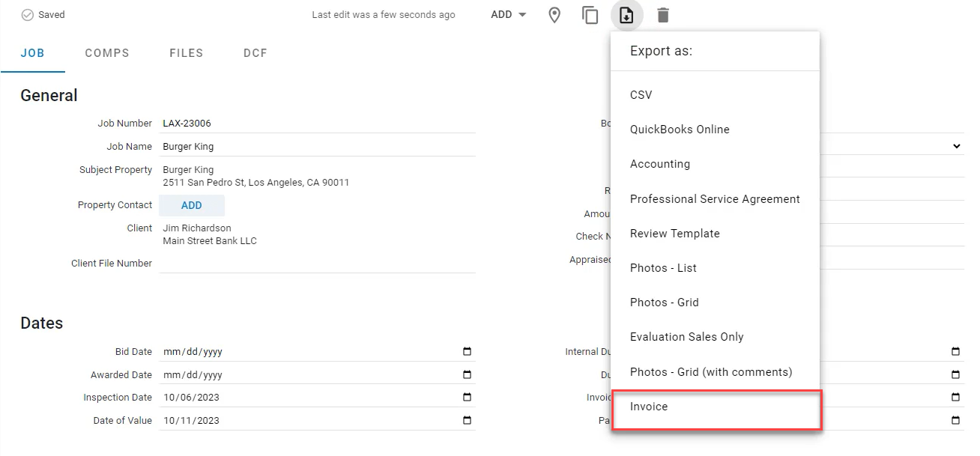
Task: Export as CSV
Action: pos(641,95)
